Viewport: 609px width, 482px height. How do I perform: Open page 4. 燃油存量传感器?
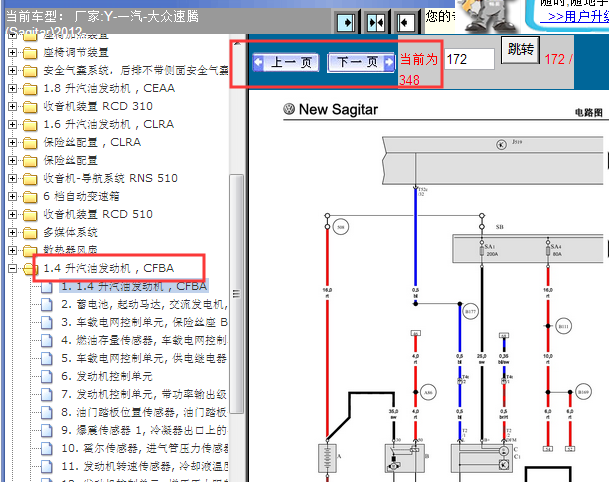[144, 340]
